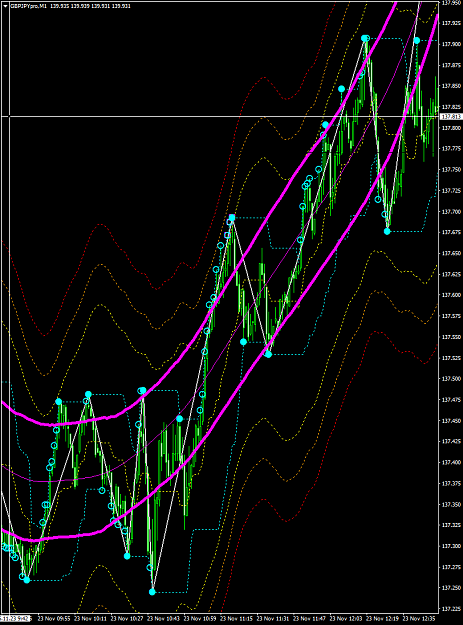
Task: Click the 137.650 price scale label
Action: click(451, 253)
